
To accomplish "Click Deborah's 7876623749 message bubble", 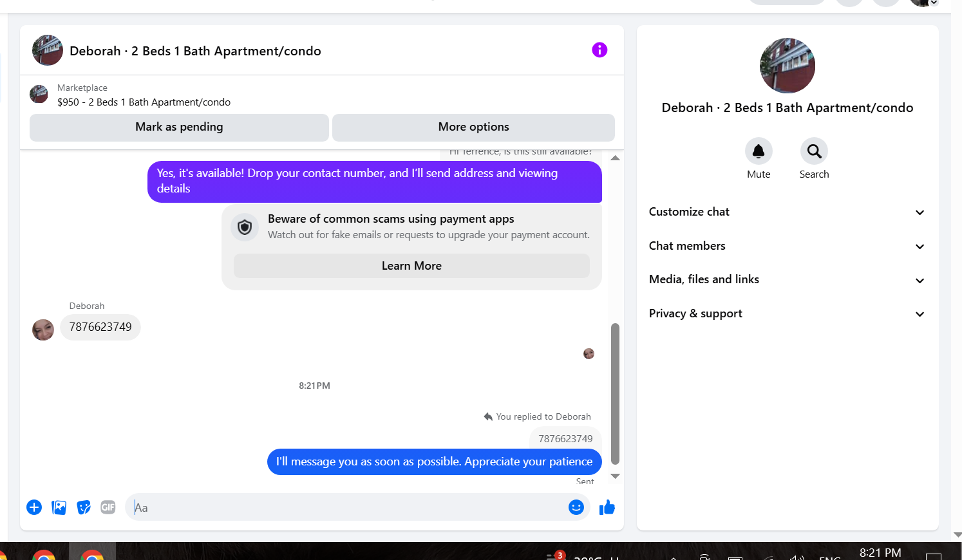I will point(100,327).
